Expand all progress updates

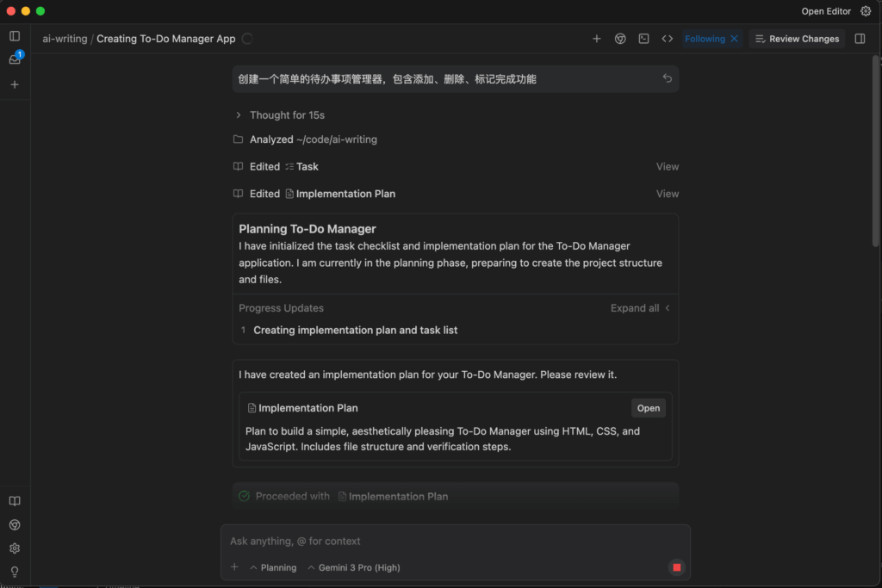640,308
